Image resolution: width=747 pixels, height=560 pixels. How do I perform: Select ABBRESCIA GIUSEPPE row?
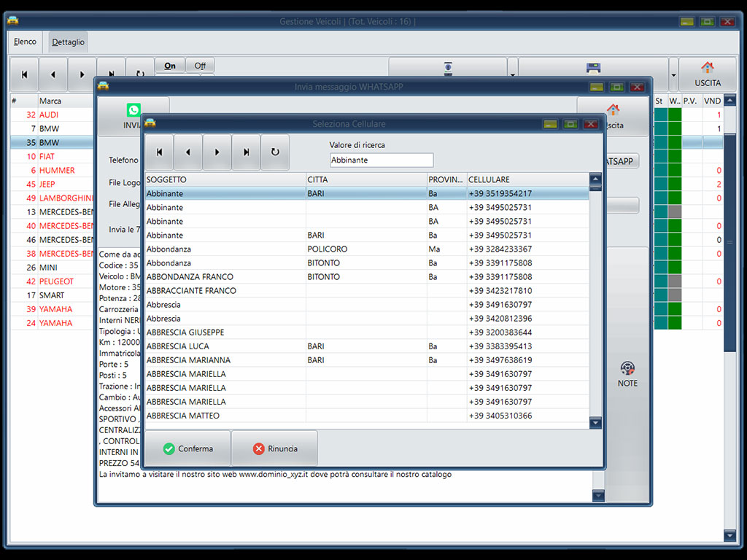pyautogui.click(x=367, y=332)
